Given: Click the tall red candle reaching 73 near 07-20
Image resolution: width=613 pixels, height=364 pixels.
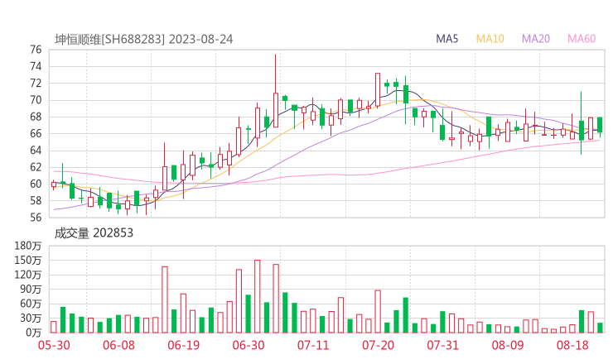Looking at the screenshot, I should point(378,90).
